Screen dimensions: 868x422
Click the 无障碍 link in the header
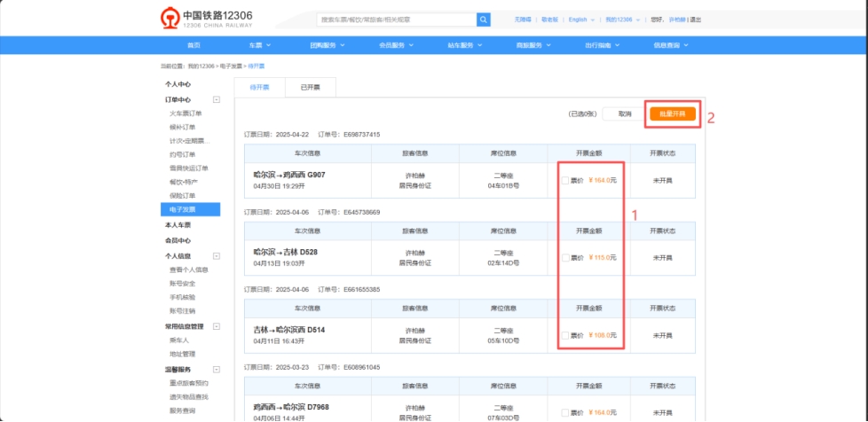(x=522, y=20)
